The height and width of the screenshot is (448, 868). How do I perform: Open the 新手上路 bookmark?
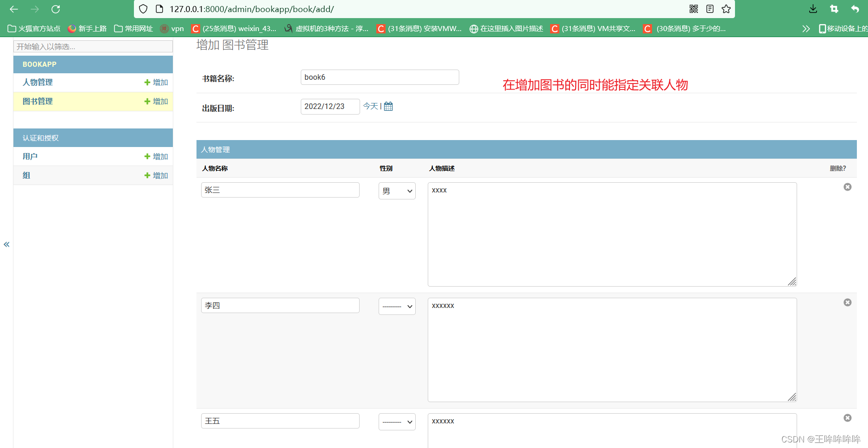click(87, 29)
